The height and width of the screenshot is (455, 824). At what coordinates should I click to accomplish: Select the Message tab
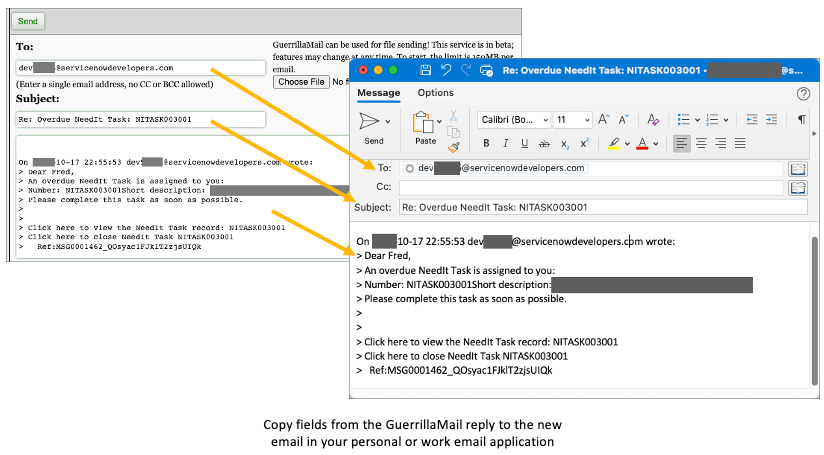point(379,93)
